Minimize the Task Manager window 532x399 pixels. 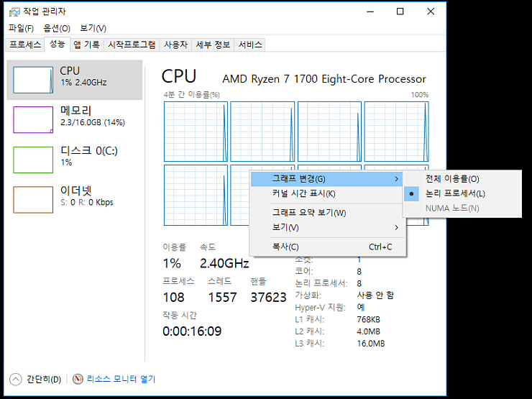370,12
